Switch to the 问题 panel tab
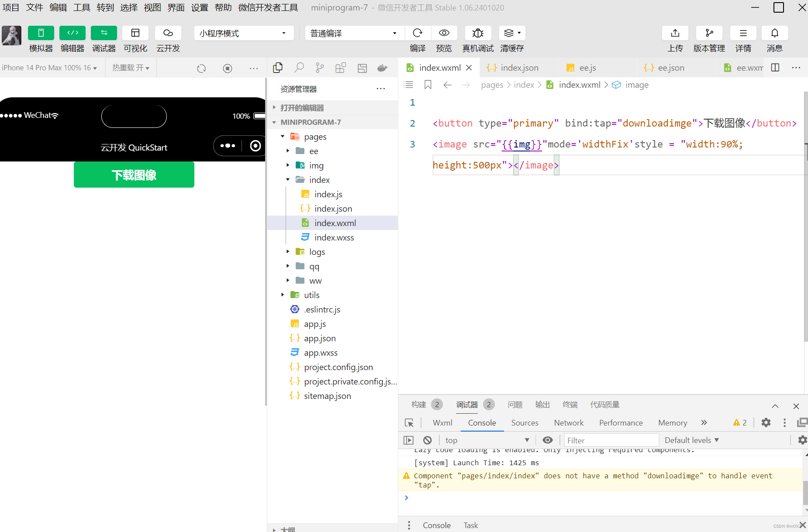Screen dimensions: 808x532 (x=515, y=405)
